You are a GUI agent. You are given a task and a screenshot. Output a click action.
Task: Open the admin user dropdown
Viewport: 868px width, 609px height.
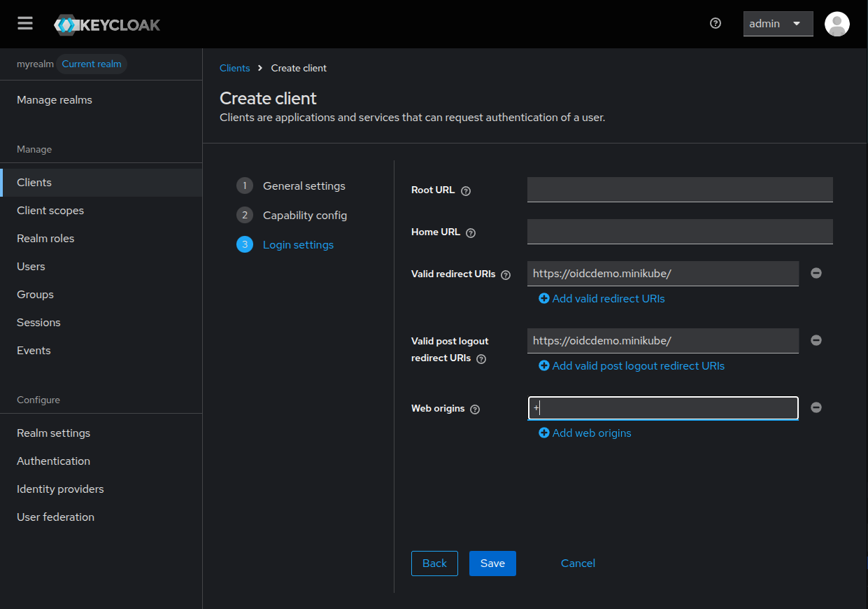[778, 24]
